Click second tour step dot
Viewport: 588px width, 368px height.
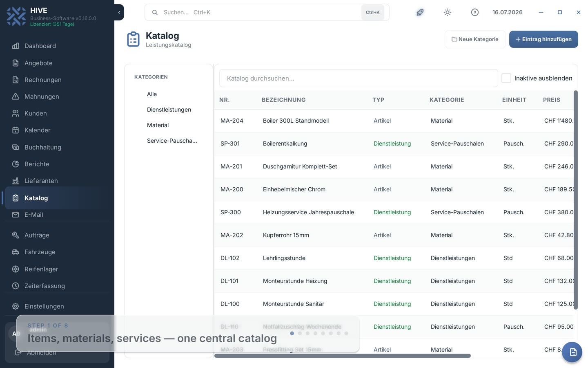click(300, 333)
